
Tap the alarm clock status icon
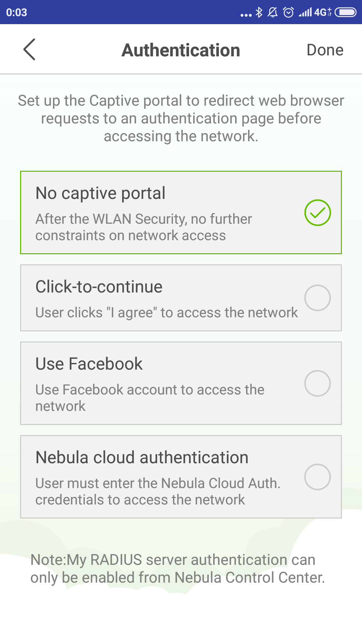click(x=288, y=12)
